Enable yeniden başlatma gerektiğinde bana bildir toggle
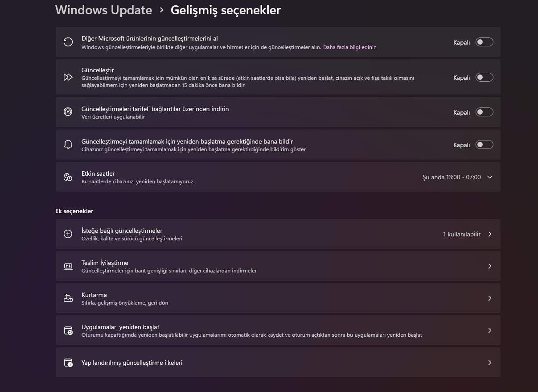 (484, 144)
